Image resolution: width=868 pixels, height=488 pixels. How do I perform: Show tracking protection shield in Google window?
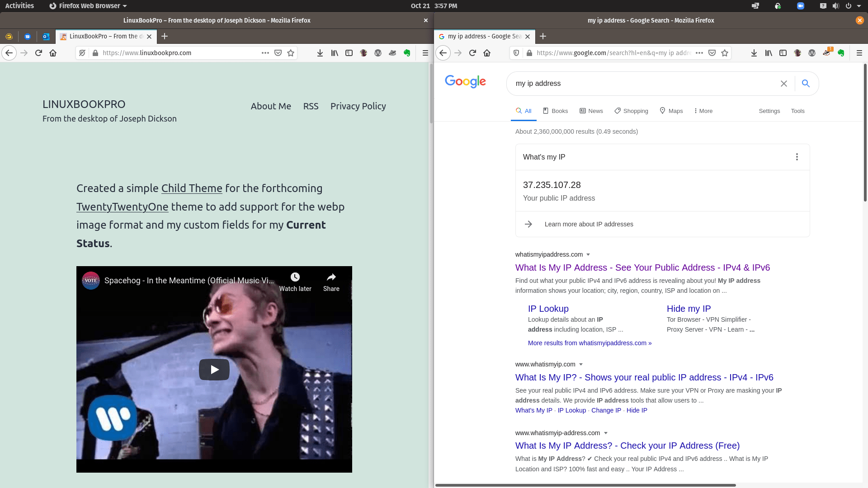tap(516, 53)
